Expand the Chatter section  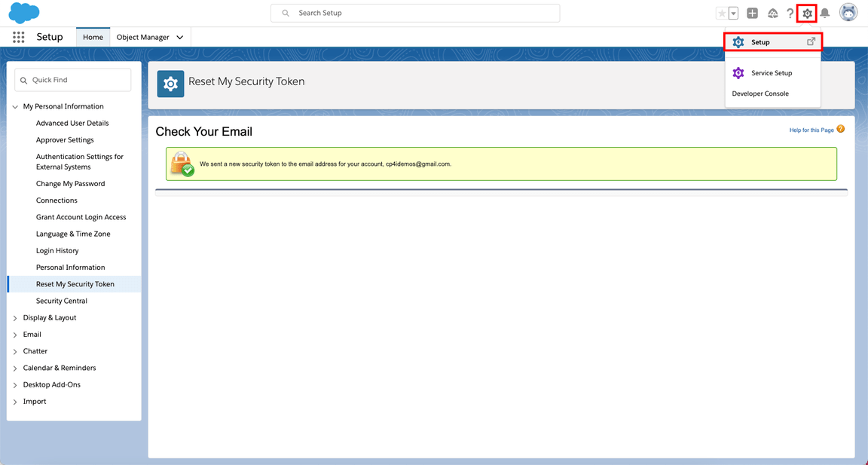pyautogui.click(x=16, y=351)
